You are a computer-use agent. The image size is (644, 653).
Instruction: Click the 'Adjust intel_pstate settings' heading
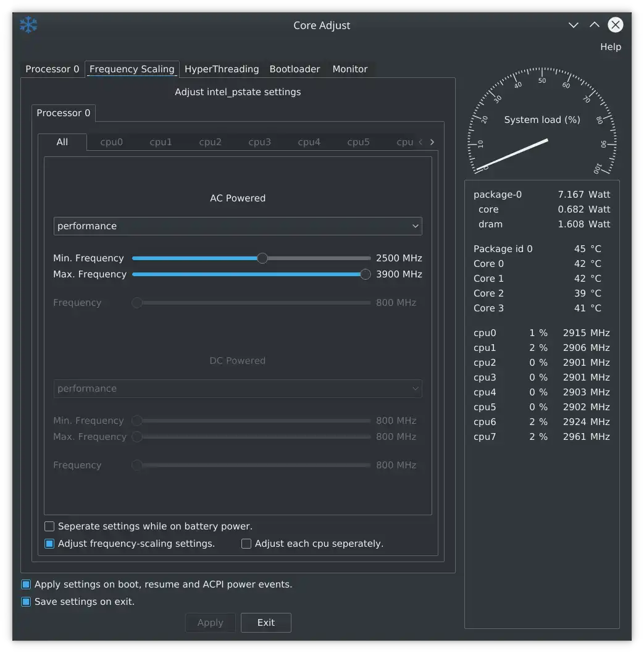(x=238, y=92)
